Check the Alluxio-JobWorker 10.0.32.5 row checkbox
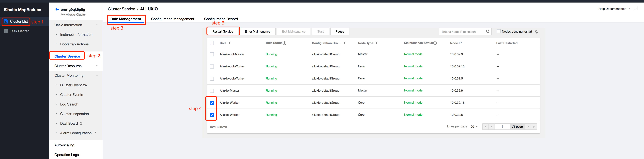This screenshot has height=159, width=644. pyautogui.click(x=212, y=79)
